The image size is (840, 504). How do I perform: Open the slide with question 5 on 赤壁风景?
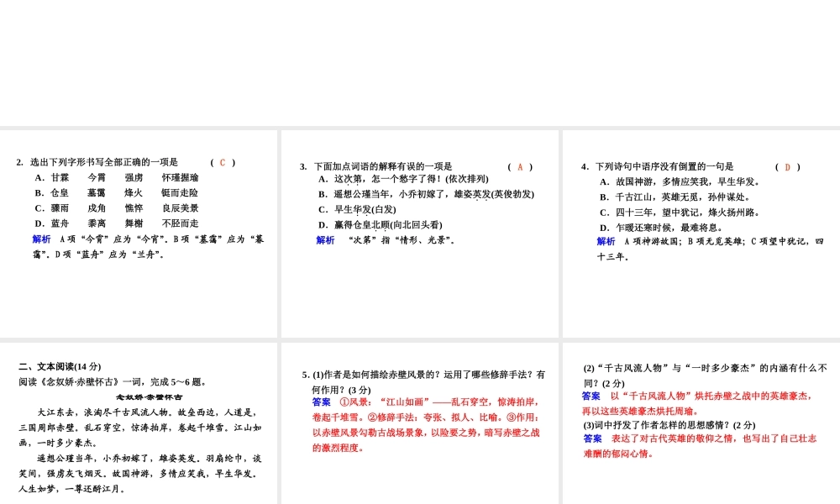(419, 423)
